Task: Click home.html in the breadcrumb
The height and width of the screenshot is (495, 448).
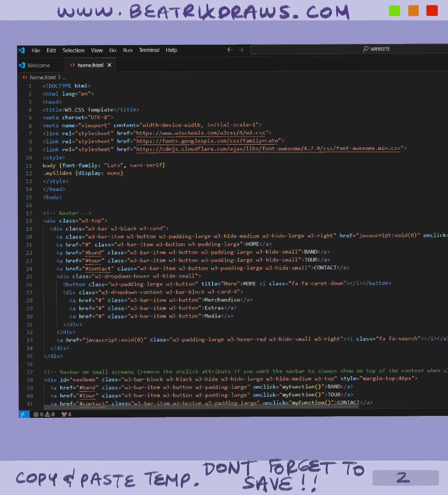Action: pos(43,77)
